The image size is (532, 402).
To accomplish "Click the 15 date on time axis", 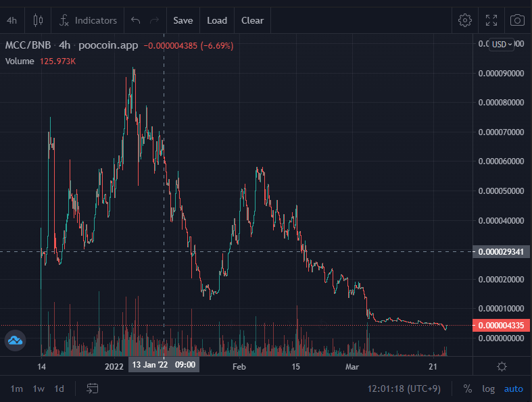I will 296,367.
